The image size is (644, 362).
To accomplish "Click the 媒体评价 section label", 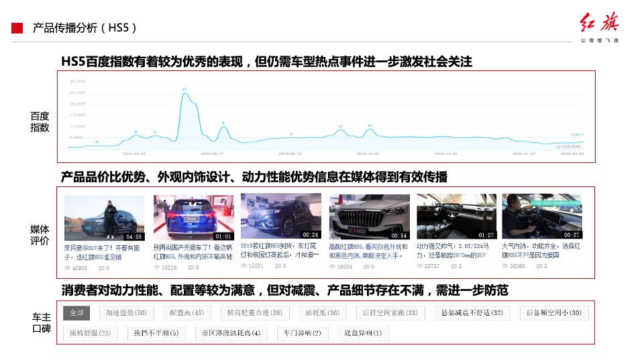I will (x=40, y=235).
